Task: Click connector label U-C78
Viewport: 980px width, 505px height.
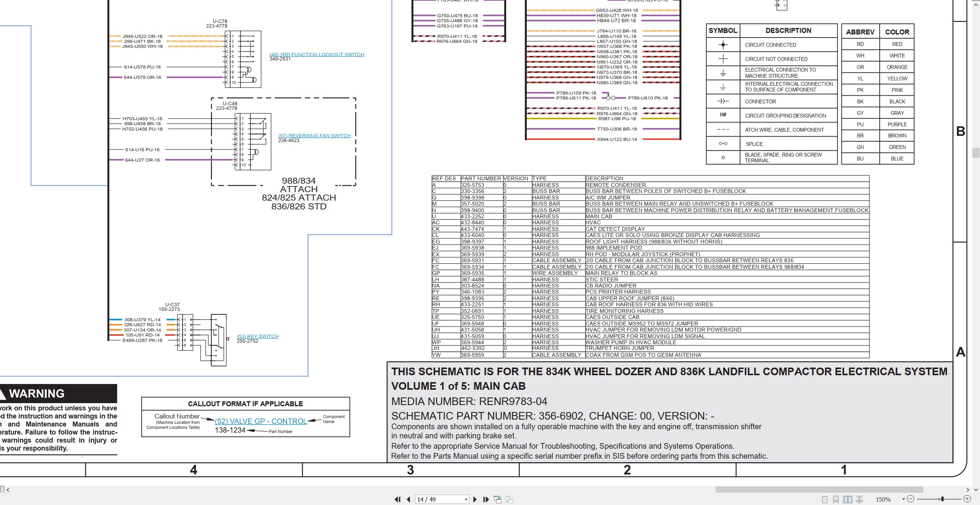Action: click(x=220, y=21)
